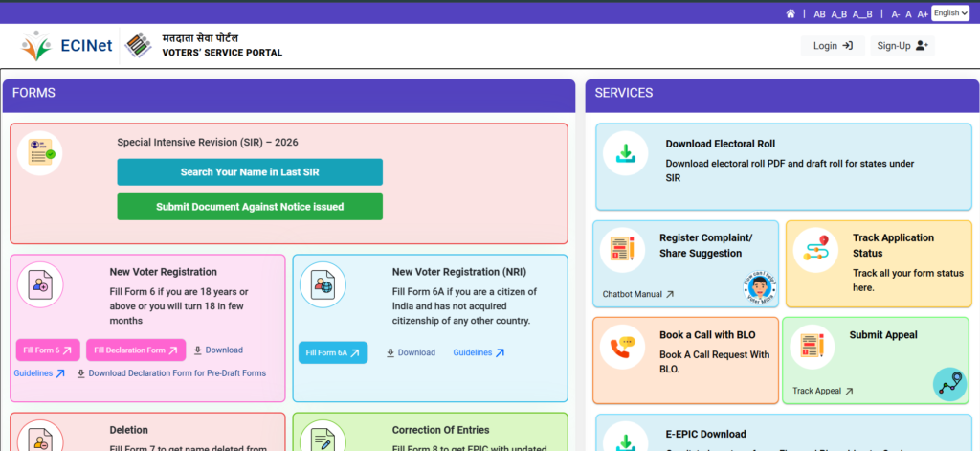
Task: Click the Login button
Action: tap(833, 46)
